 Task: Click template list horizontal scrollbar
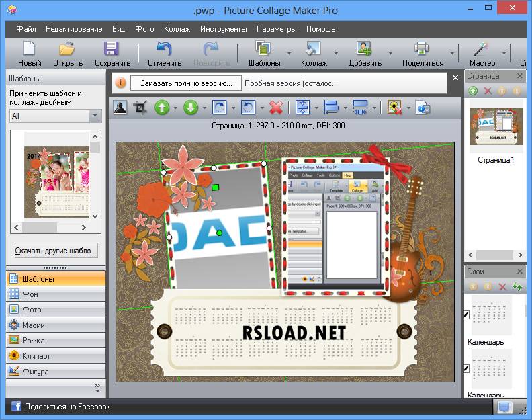pyautogui.click(x=50, y=227)
